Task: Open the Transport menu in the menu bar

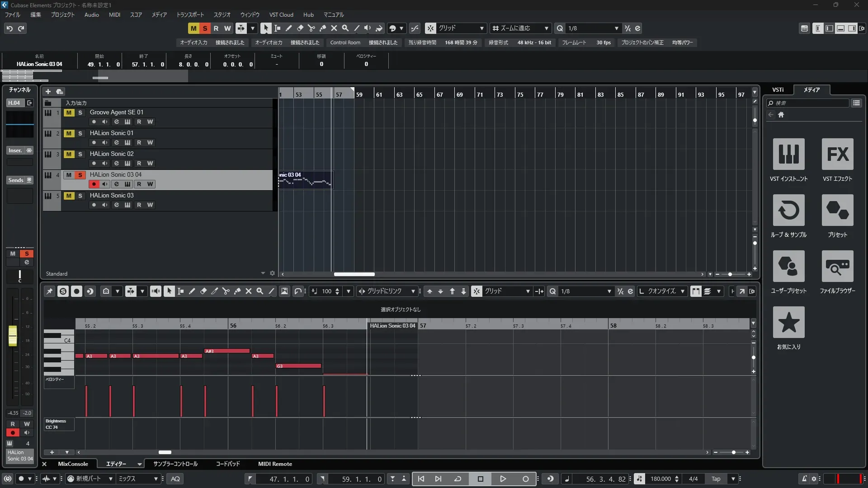Action: [x=190, y=14]
